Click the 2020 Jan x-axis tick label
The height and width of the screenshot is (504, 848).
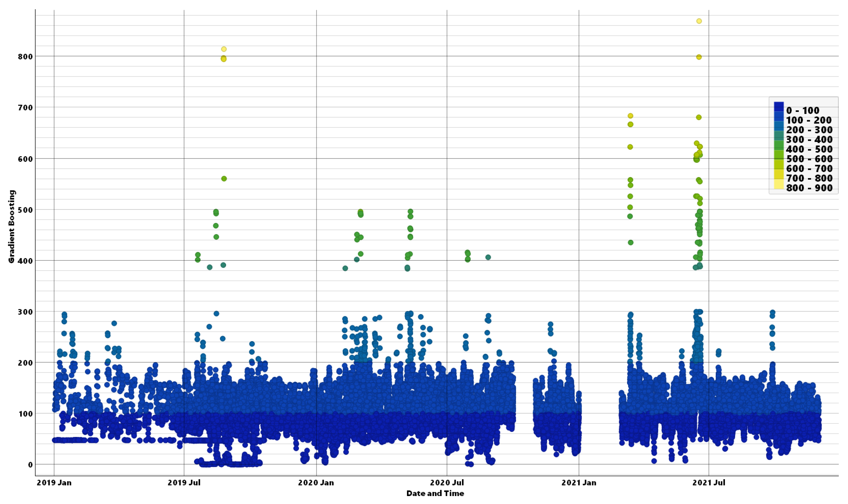click(x=316, y=483)
